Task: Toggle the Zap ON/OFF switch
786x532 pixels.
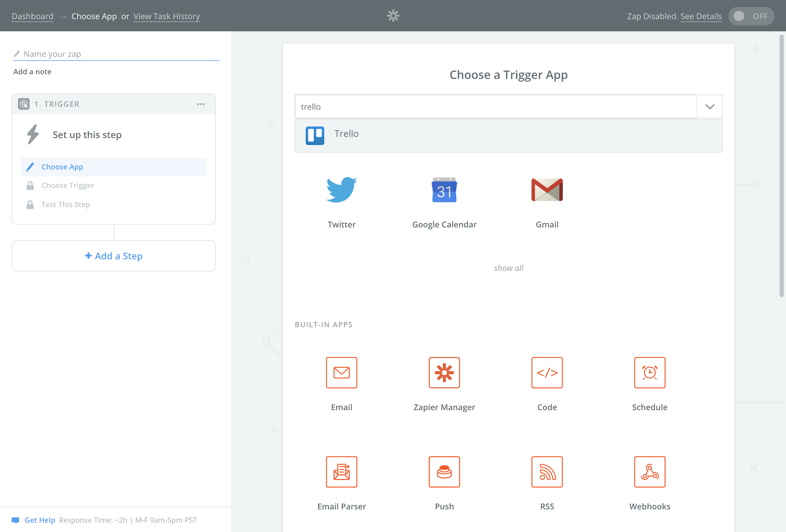Action: tap(751, 16)
